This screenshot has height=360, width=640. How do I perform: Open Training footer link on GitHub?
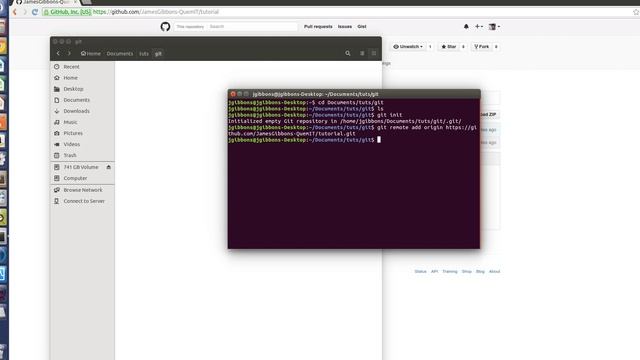pos(450,271)
